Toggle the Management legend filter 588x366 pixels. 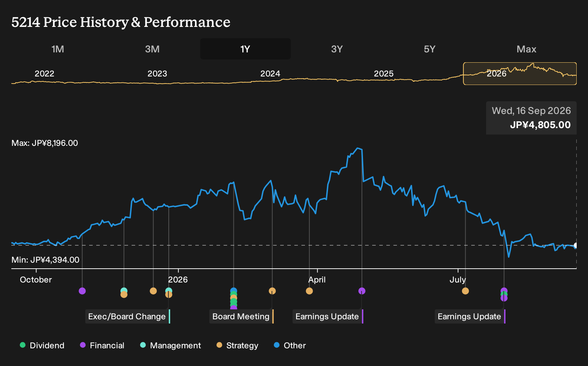point(171,345)
